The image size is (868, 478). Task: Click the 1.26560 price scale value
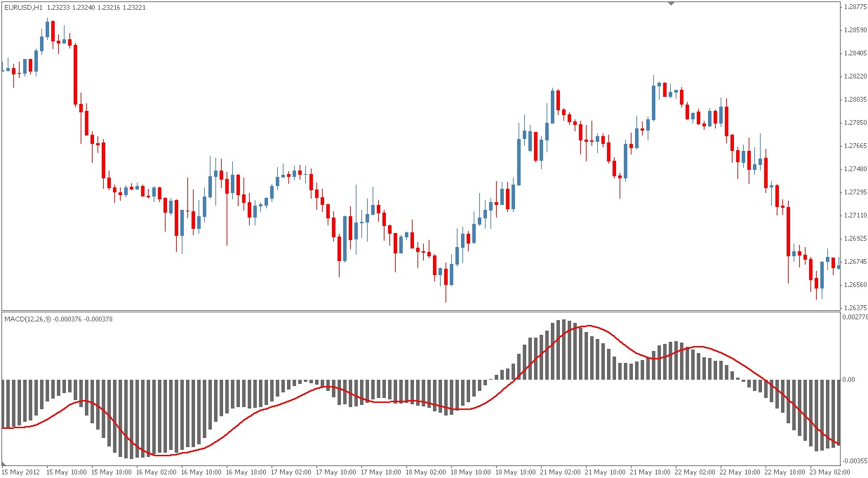click(855, 285)
